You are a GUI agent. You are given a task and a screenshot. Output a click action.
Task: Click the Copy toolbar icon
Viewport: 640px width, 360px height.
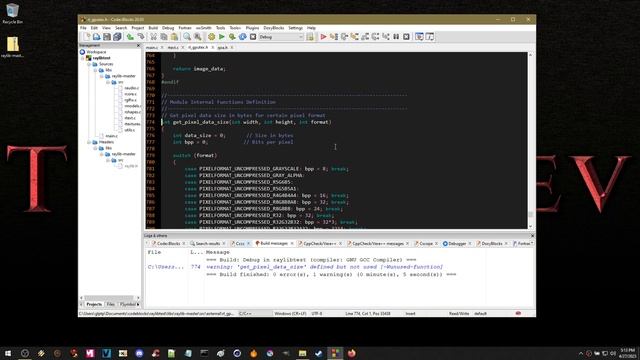point(164,37)
